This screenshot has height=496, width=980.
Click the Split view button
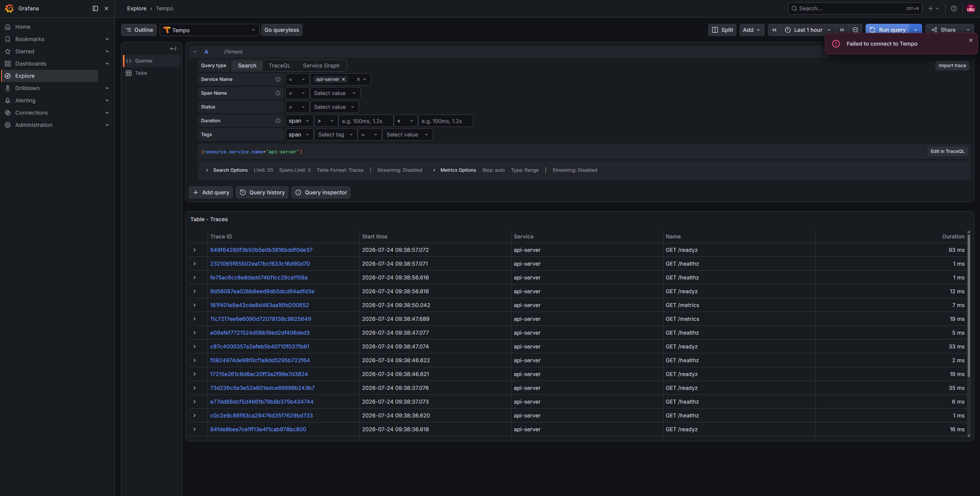coord(722,30)
